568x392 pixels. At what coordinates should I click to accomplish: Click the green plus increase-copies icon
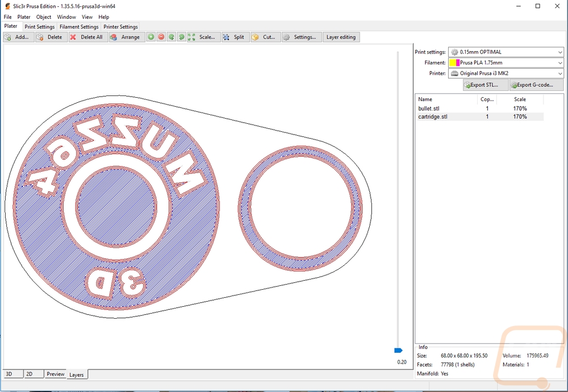[151, 37]
